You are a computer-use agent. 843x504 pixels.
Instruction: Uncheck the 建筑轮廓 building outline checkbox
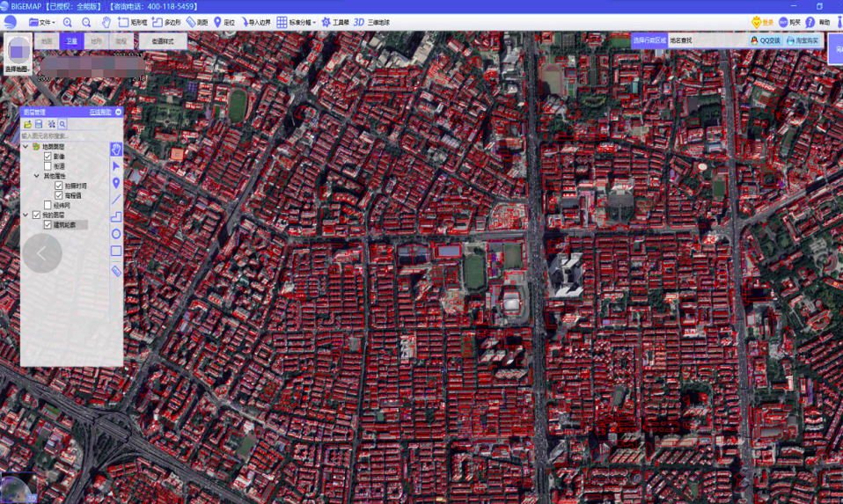tap(48, 224)
